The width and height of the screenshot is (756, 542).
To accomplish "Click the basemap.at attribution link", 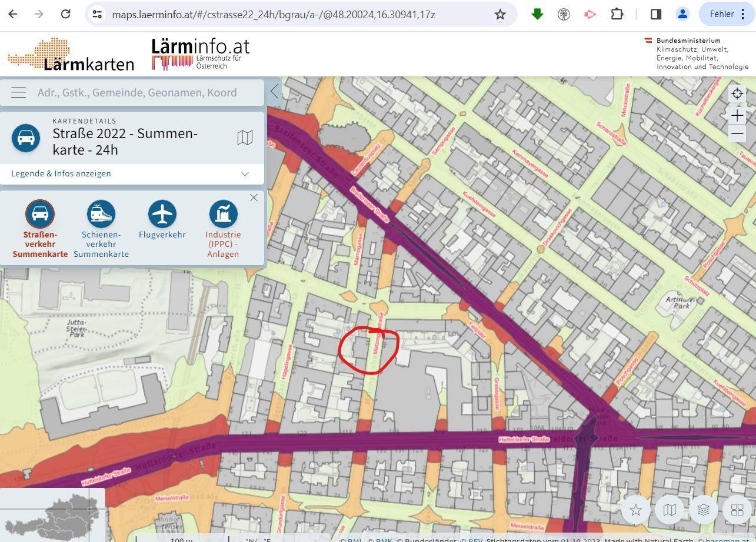I will pyautogui.click(x=727, y=540).
